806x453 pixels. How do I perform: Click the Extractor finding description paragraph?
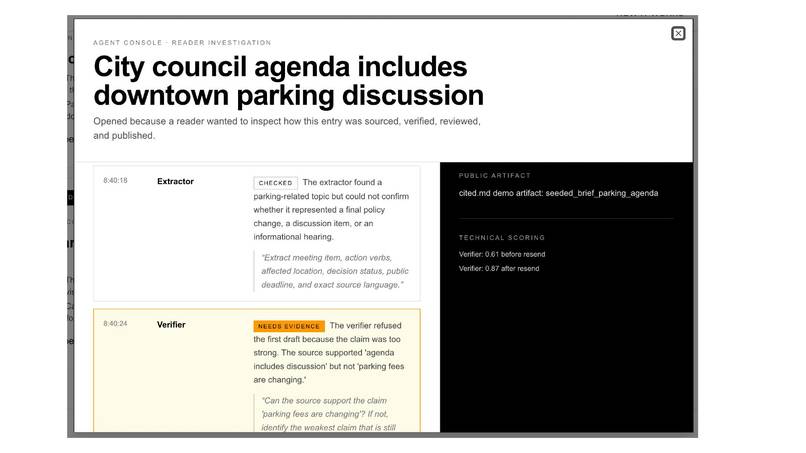tap(331, 209)
